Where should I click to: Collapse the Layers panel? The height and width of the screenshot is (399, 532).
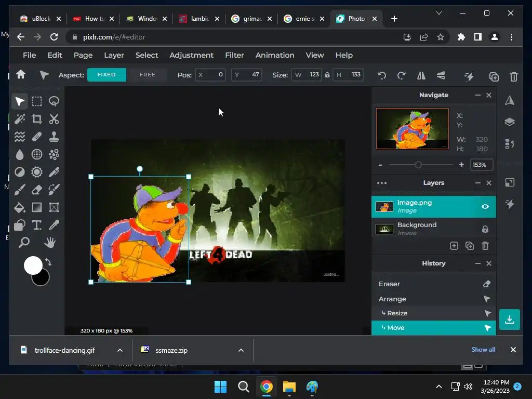[x=478, y=183]
